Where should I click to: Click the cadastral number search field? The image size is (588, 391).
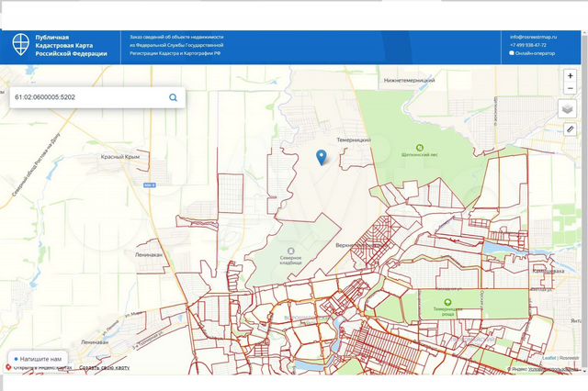pyautogui.click(x=87, y=96)
